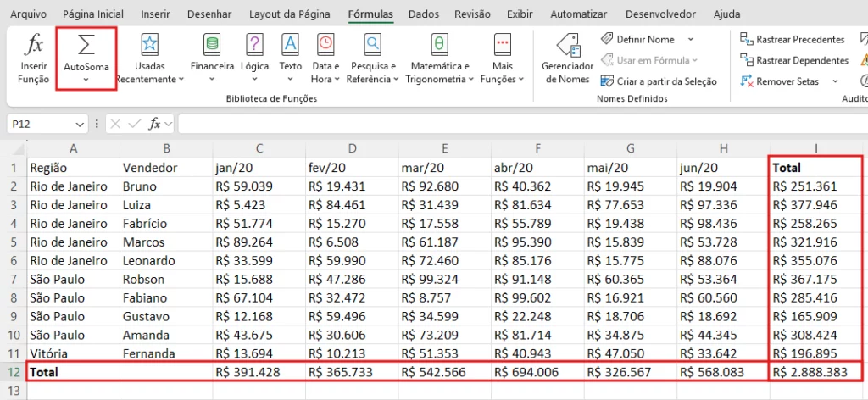This screenshot has width=868, height=400.
Task: Open the Financeira functions book icon
Action: (212, 44)
